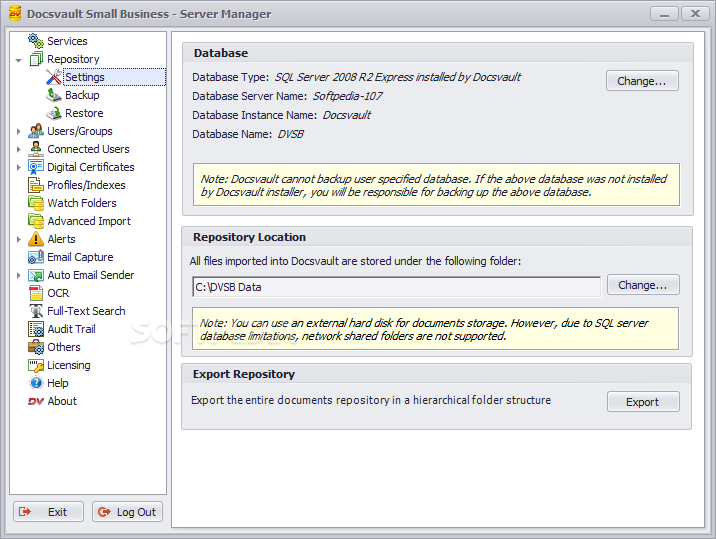The image size is (716, 539).
Task: Expand the Digital Certificates node
Action: coord(18,168)
